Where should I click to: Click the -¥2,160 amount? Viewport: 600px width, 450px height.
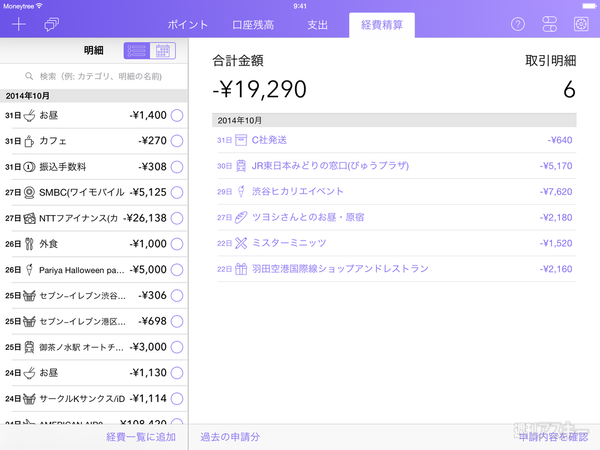tap(556, 269)
